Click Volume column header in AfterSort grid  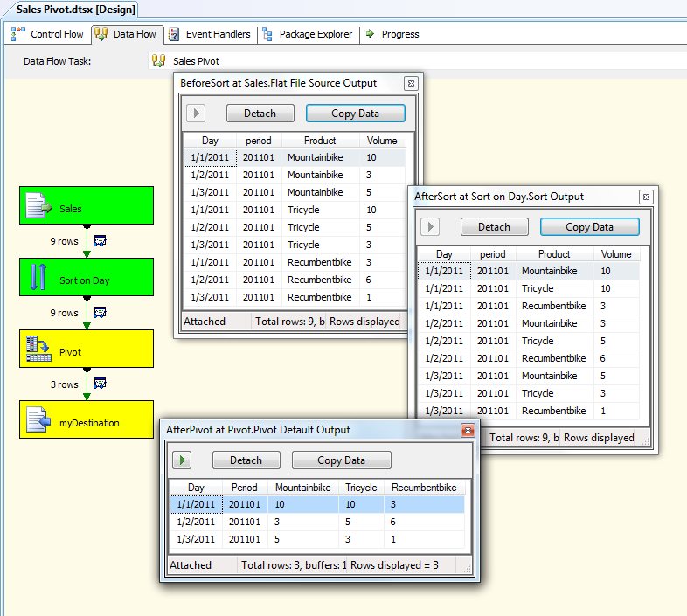[x=616, y=254]
